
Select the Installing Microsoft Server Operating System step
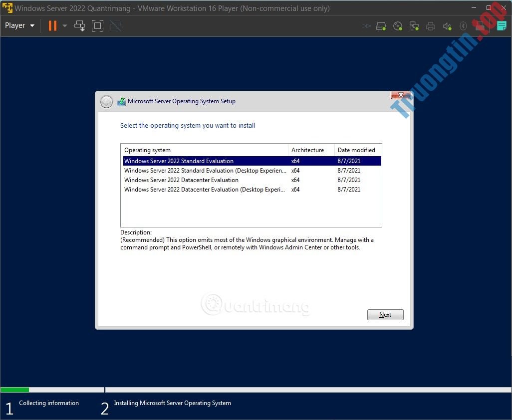(x=172, y=403)
